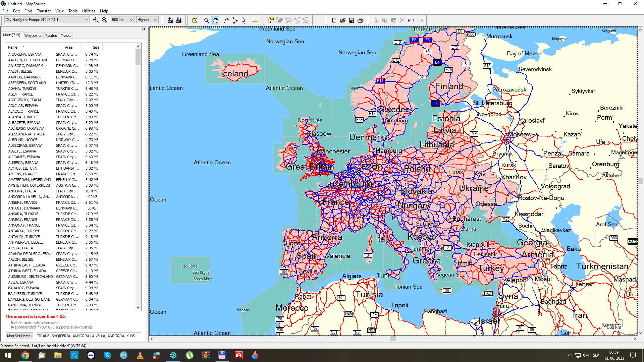The width and height of the screenshot is (644, 362).
Task: Open the Utilities menu
Action: 89,11
